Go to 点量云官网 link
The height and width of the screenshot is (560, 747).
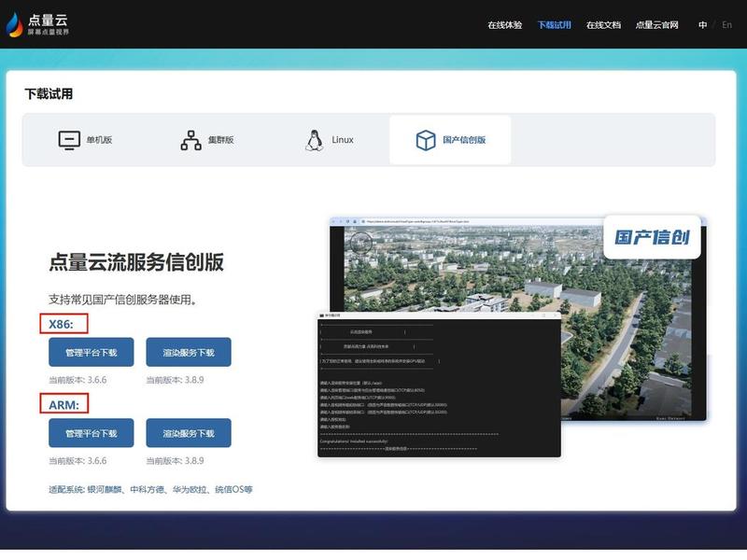[x=656, y=25]
